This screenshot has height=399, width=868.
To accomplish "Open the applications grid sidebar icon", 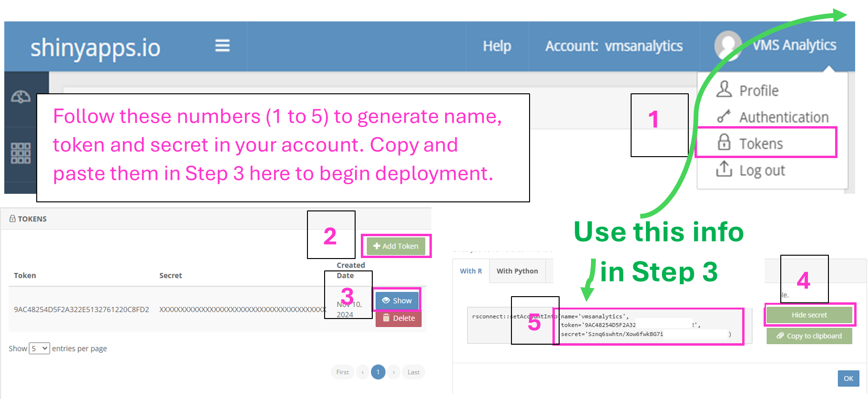I will (20, 153).
